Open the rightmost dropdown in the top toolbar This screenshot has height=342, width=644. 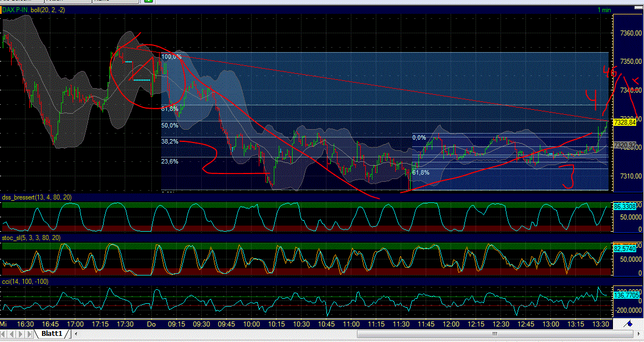[x=114, y=1]
